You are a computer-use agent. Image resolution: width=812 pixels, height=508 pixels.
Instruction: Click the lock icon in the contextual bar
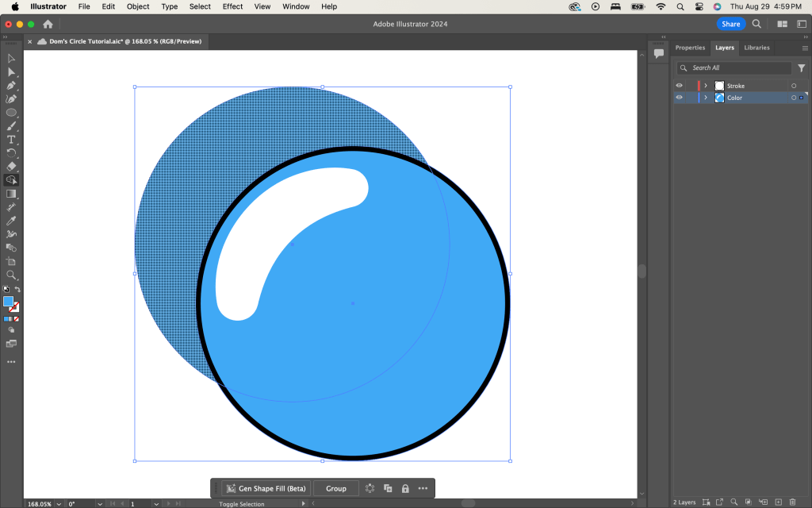coord(405,488)
